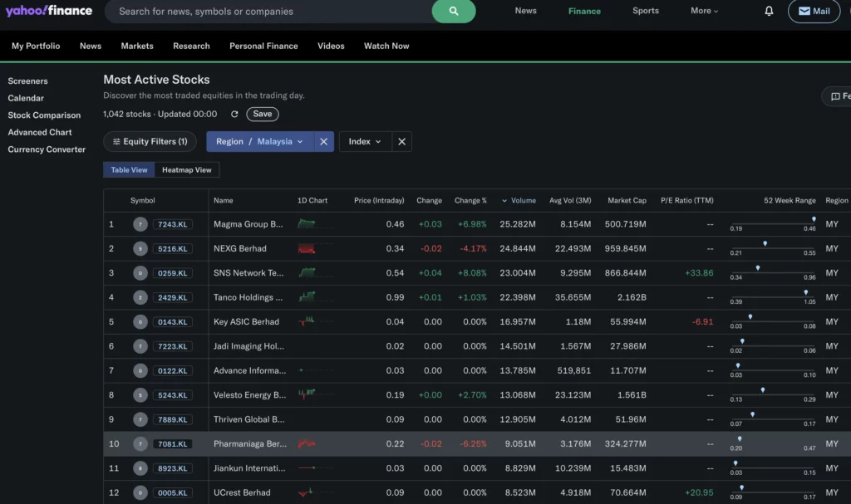Remove the Region Malaysia filter

(x=323, y=142)
